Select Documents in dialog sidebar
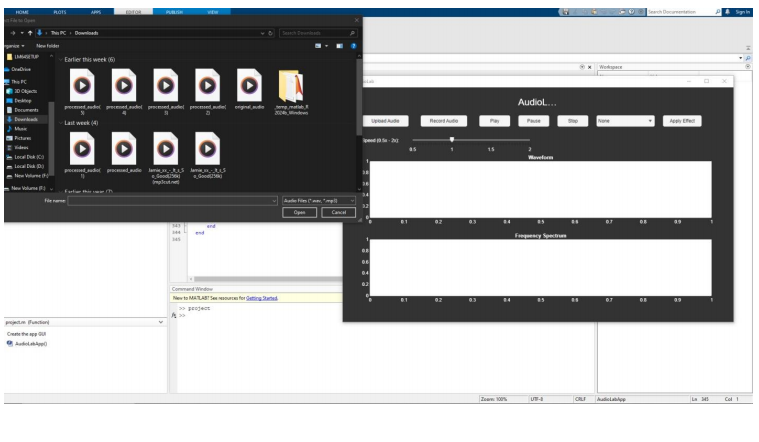Image resolution: width=759 pixels, height=442 pixels. 22,110
